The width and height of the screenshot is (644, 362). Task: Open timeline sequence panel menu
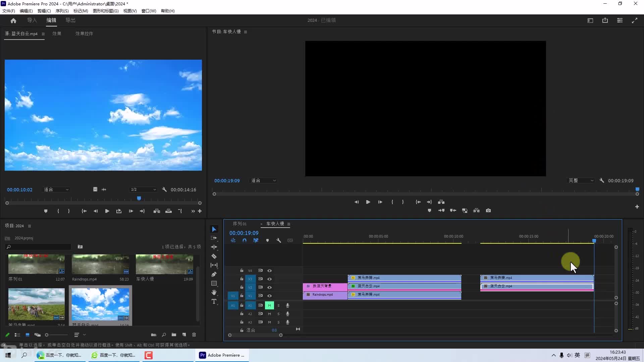point(288,224)
